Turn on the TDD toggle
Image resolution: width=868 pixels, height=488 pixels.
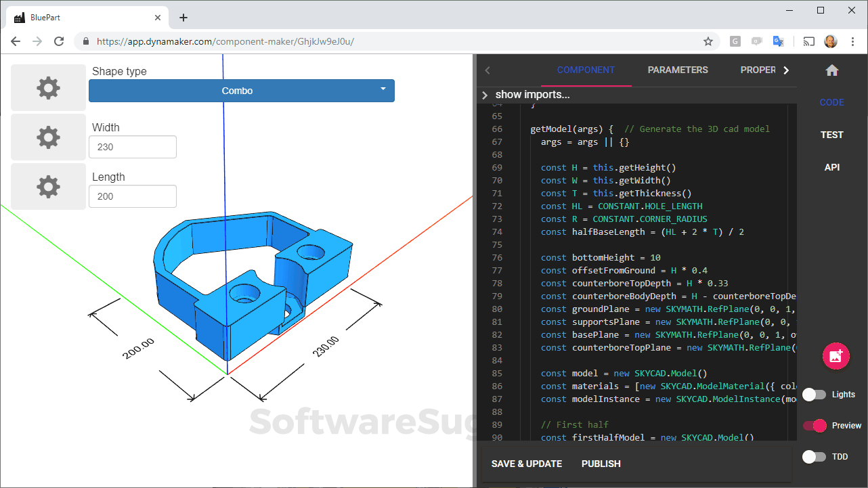pyautogui.click(x=815, y=457)
